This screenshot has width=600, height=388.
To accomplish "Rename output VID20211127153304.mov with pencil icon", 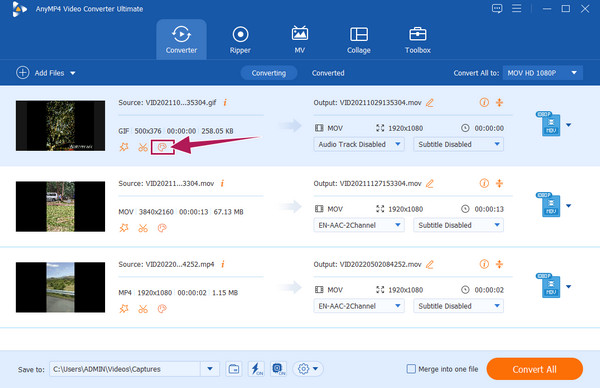I will pyautogui.click(x=430, y=184).
